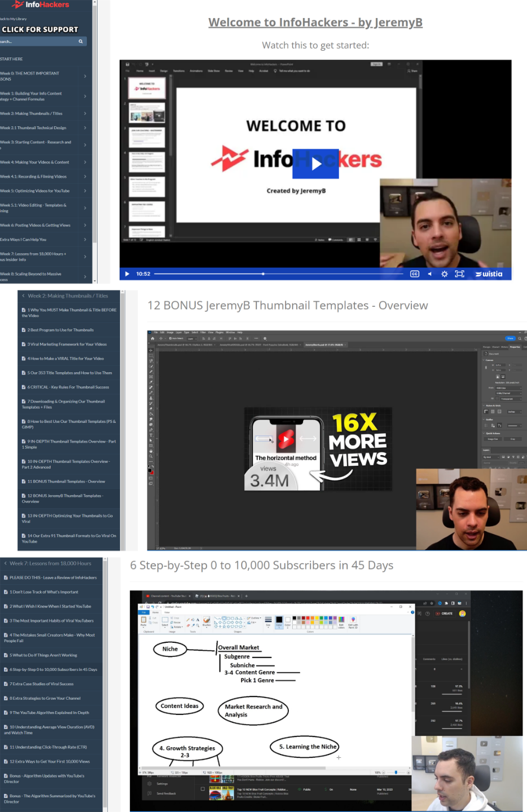The height and width of the screenshot is (812, 527).
Task: Open video settings gear icon
Action: (445, 274)
